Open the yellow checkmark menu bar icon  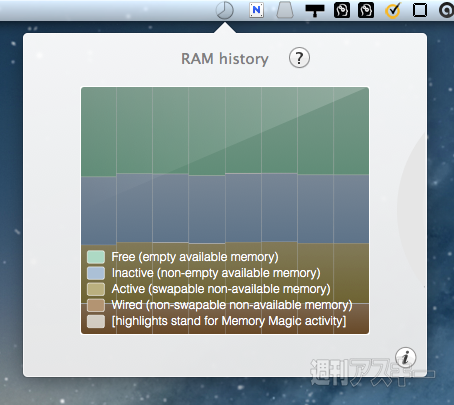pos(393,10)
